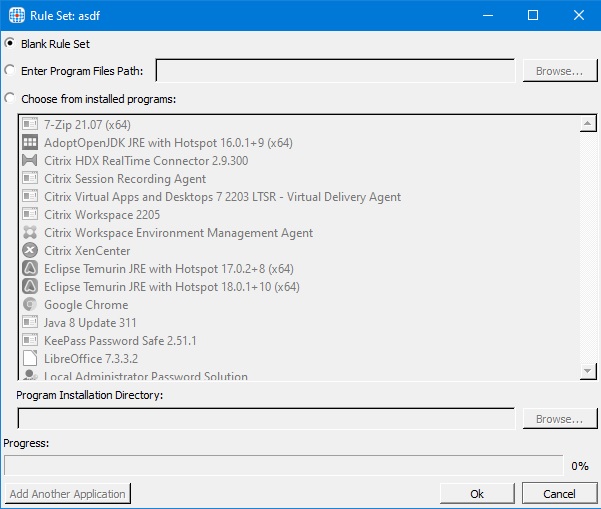Click Browse next to Program Files Path
This screenshot has width=601, height=509.
coord(560,71)
